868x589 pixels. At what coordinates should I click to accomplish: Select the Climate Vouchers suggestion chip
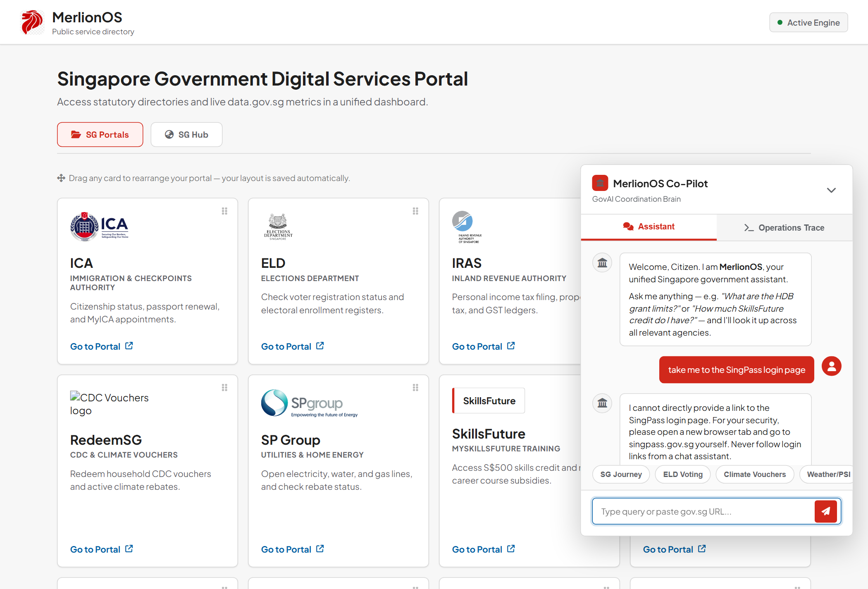pos(755,475)
